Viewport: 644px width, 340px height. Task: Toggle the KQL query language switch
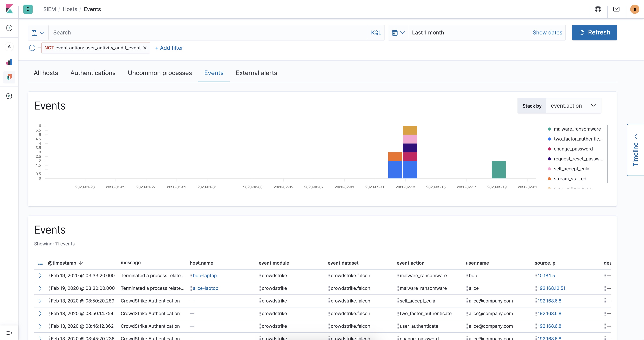[x=376, y=33]
